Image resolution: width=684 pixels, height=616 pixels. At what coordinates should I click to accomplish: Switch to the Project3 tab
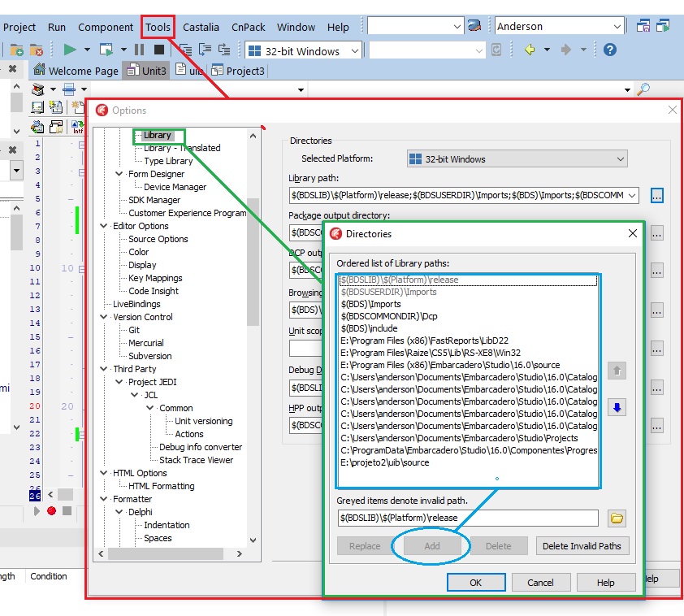(x=238, y=70)
